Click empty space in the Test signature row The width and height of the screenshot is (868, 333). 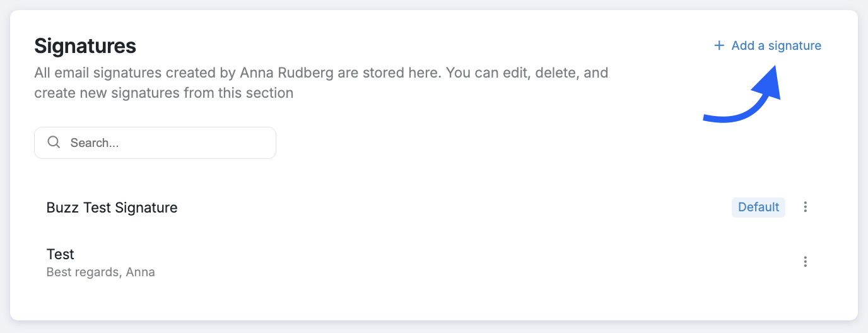[x=442, y=262]
